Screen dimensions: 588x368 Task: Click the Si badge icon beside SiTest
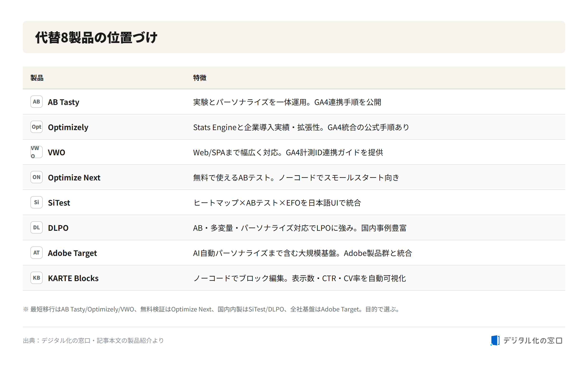[x=37, y=202]
